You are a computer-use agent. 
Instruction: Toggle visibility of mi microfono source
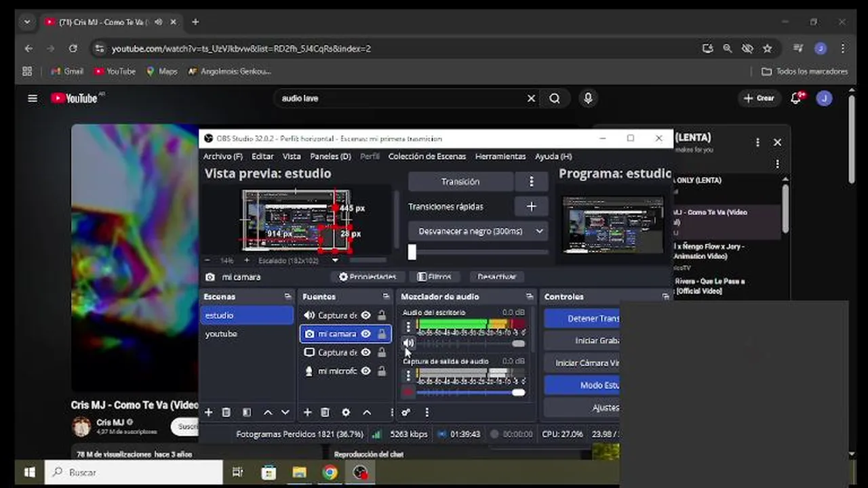366,371
